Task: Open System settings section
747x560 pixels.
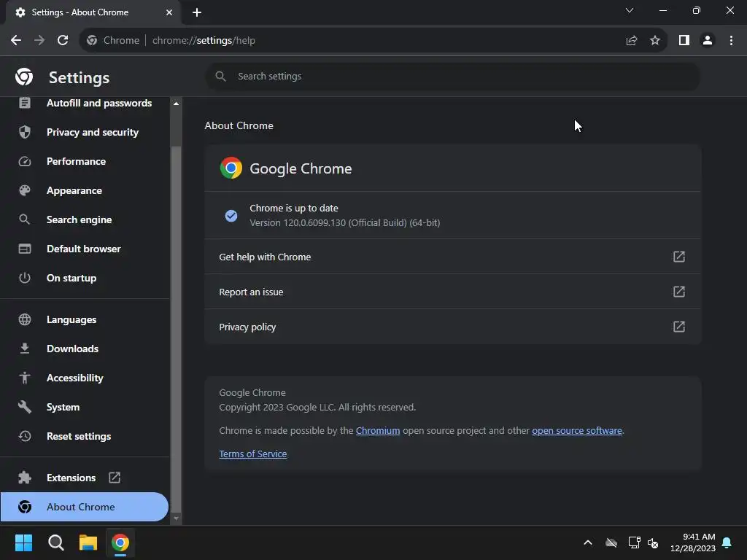Action: coord(85,407)
